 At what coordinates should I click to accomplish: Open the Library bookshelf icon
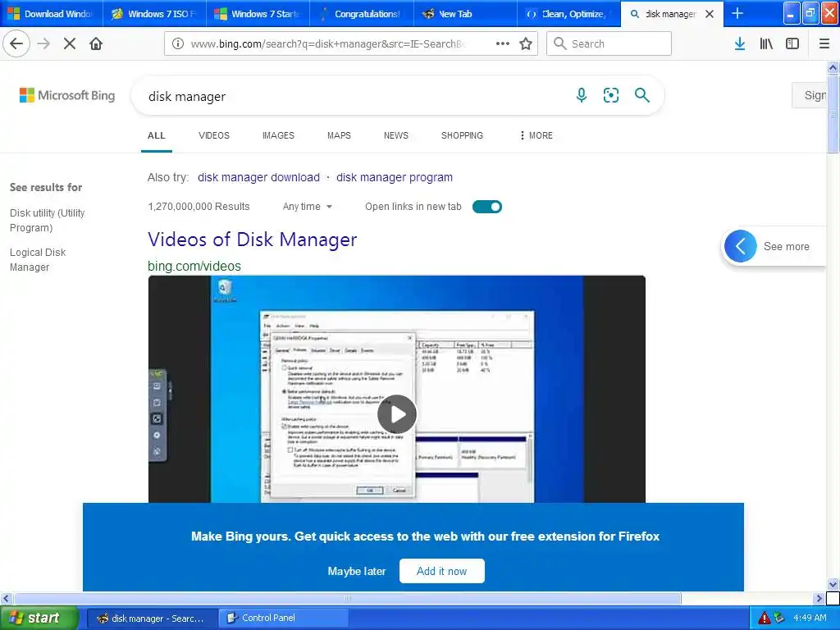[766, 43]
